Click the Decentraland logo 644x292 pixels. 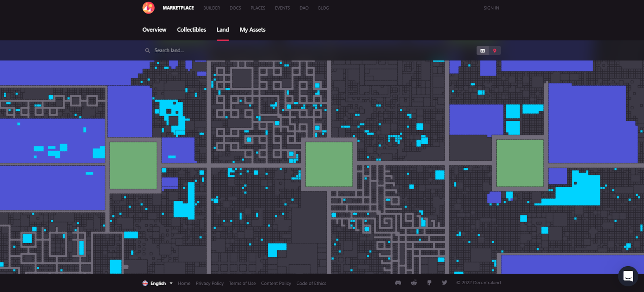pos(149,8)
